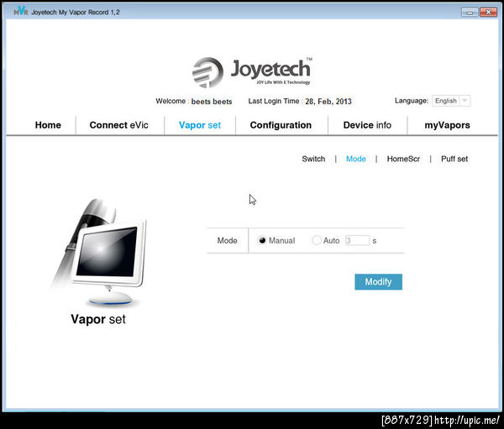
Task: Open the Switch sub-section
Action: pos(313,159)
